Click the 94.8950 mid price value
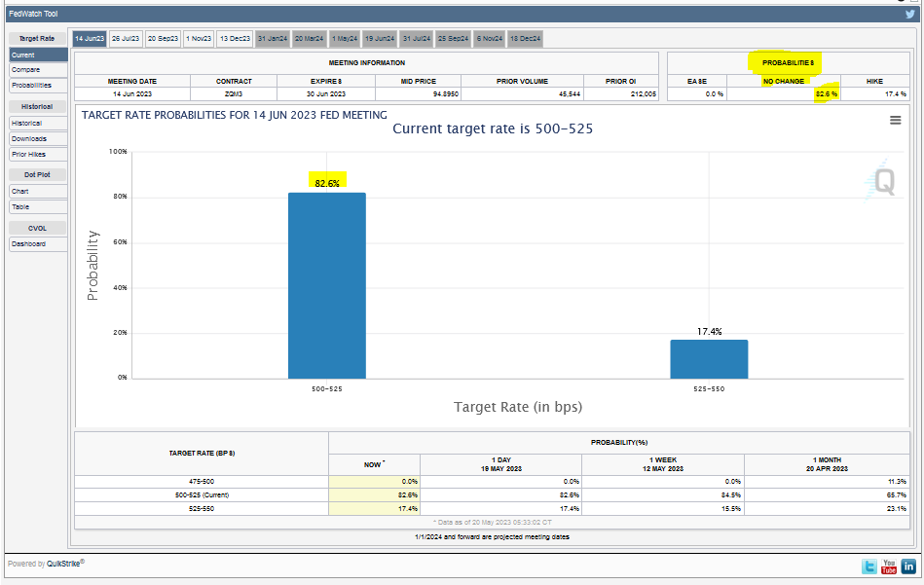 pyautogui.click(x=446, y=94)
